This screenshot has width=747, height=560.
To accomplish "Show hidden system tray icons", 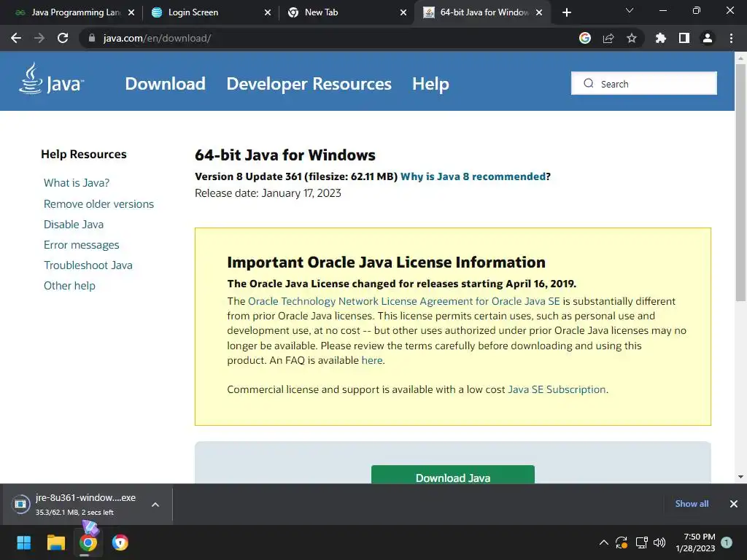I will click(603, 542).
